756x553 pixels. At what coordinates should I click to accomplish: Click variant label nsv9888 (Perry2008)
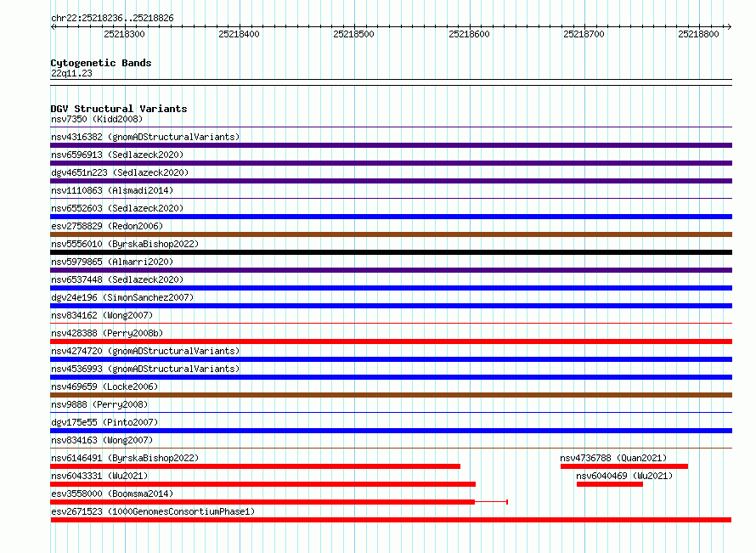pos(99,404)
